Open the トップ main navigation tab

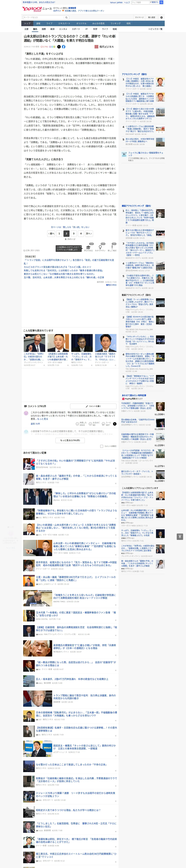27,24
